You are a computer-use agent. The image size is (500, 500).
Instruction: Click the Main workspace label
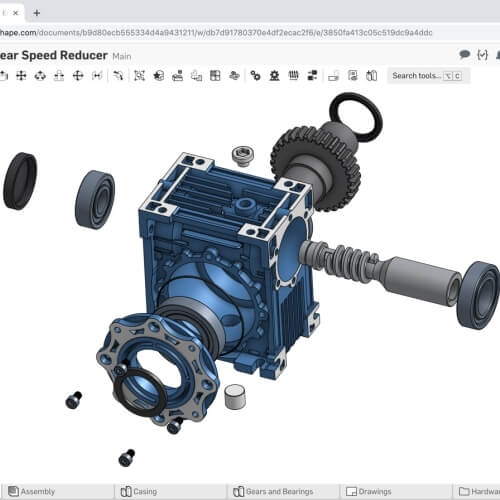click(x=122, y=56)
